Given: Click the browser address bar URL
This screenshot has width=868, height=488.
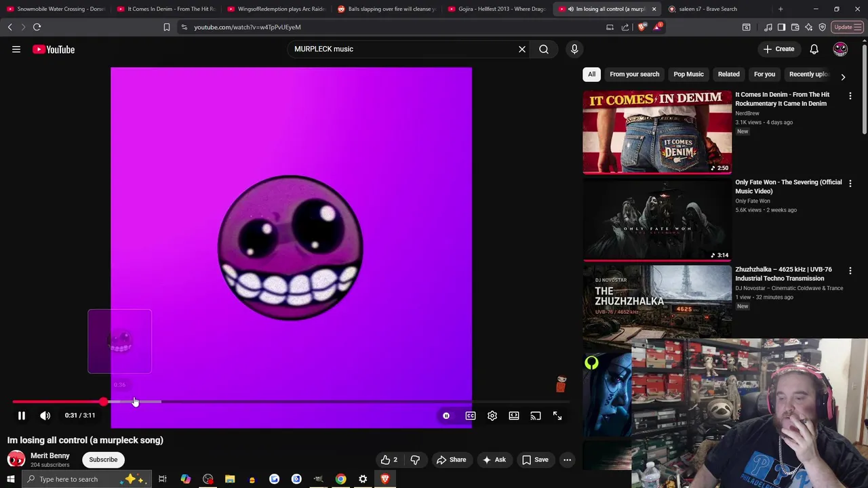Looking at the screenshot, I should tap(248, 27).
